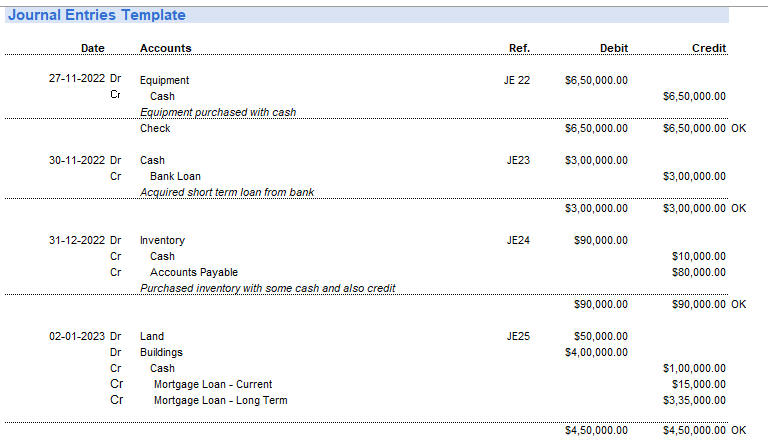Click the Buildings account cell
The image size is (768, 437).
tap(161, 352)
